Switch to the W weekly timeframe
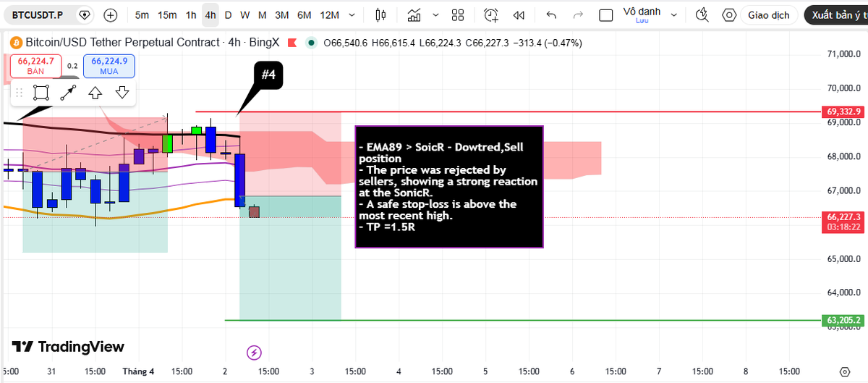The image size is (868, 383). click(x=245, y=14)
